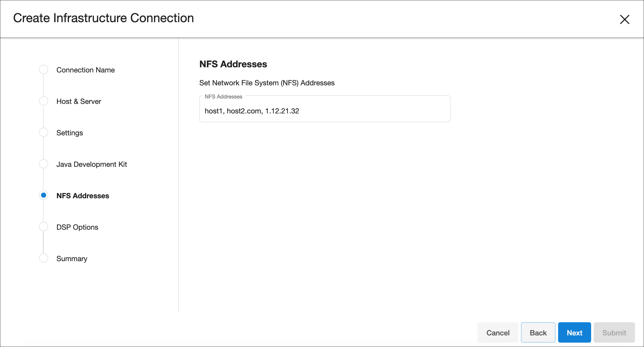Viewport: 644px width, 347px height.
Task: Click the Java Development Kit step circle
Action: (x=44, y=164)
